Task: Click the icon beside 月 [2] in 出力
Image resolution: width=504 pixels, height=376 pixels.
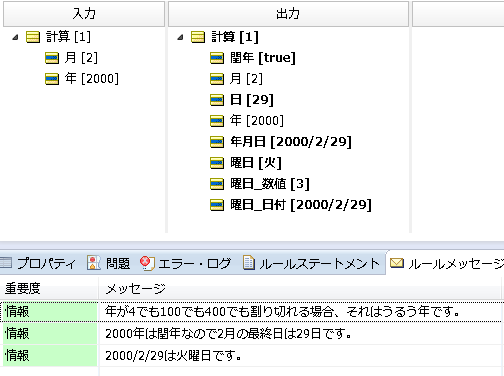Action: 217,79
